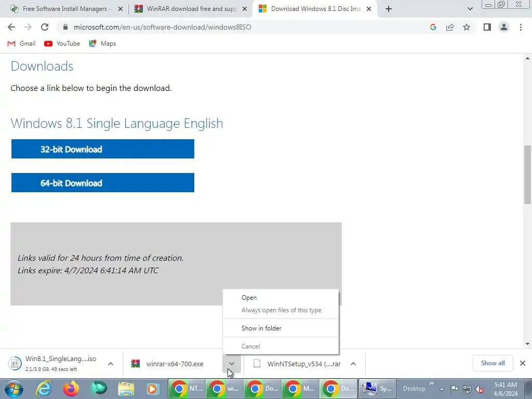Switch to Chrome NT... taskbar window
The height and width of the screenshot is (399, 532).
187,389
